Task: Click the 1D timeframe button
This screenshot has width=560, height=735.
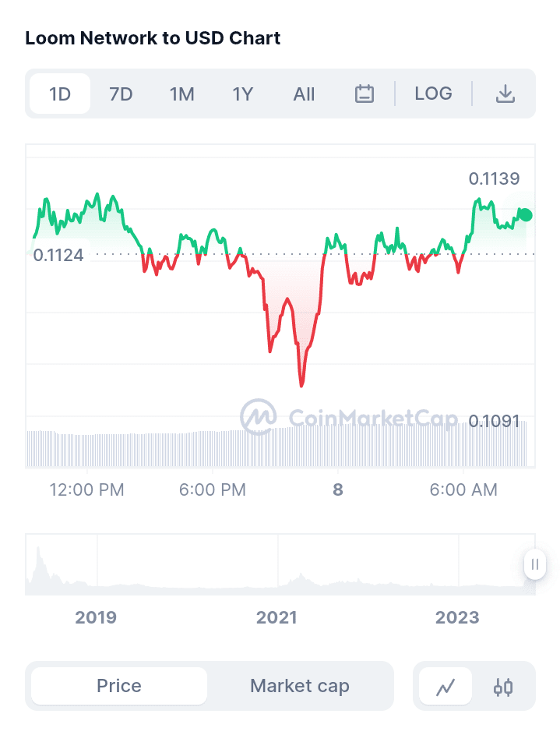Action: pos(60,94)
